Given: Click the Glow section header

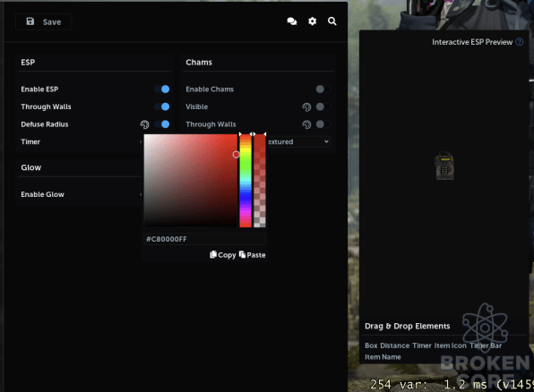Looking at the screenshot, I should (x=31, y=167).
